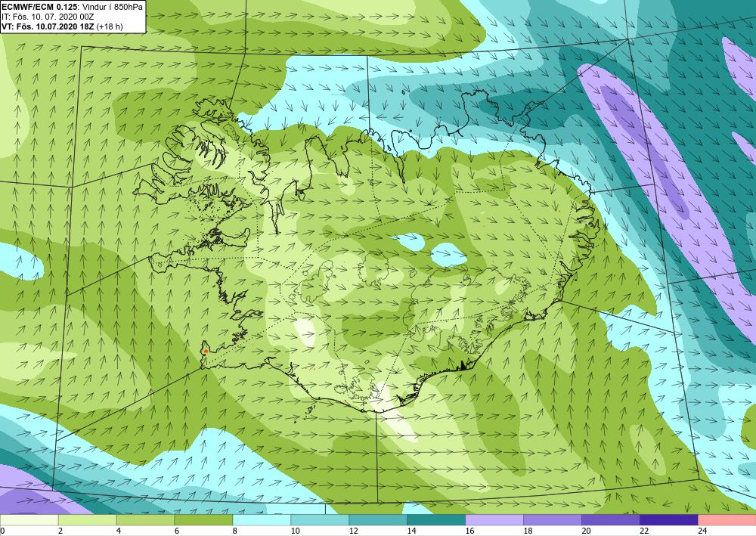Click the legend scale label '6'
756x536 pixels.
(x=177, y=531)
